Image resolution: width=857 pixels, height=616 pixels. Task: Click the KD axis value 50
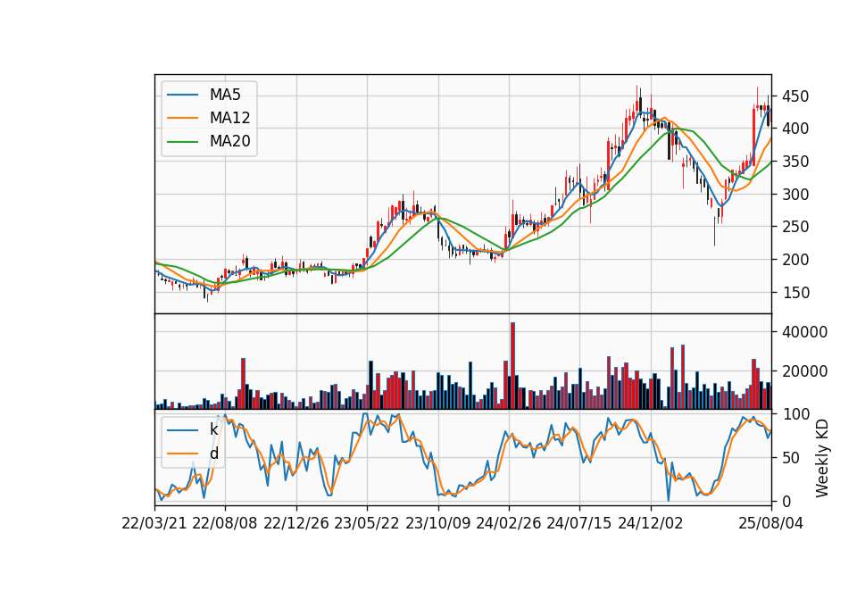coord(791,458)
